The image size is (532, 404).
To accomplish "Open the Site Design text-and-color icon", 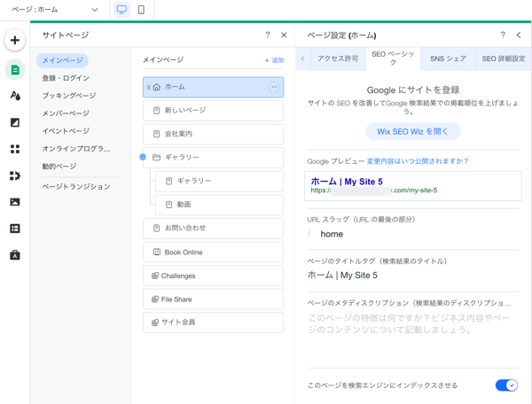I will coord(14,96).
